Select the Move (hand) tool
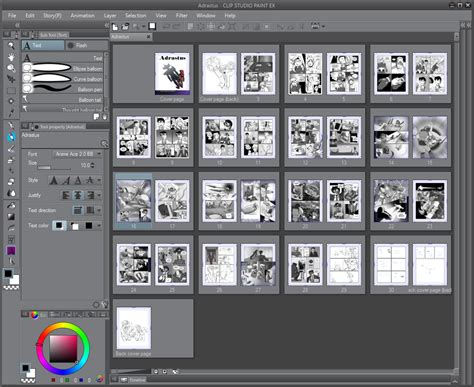Screen dimensions: 474x387 pos(11,57)
